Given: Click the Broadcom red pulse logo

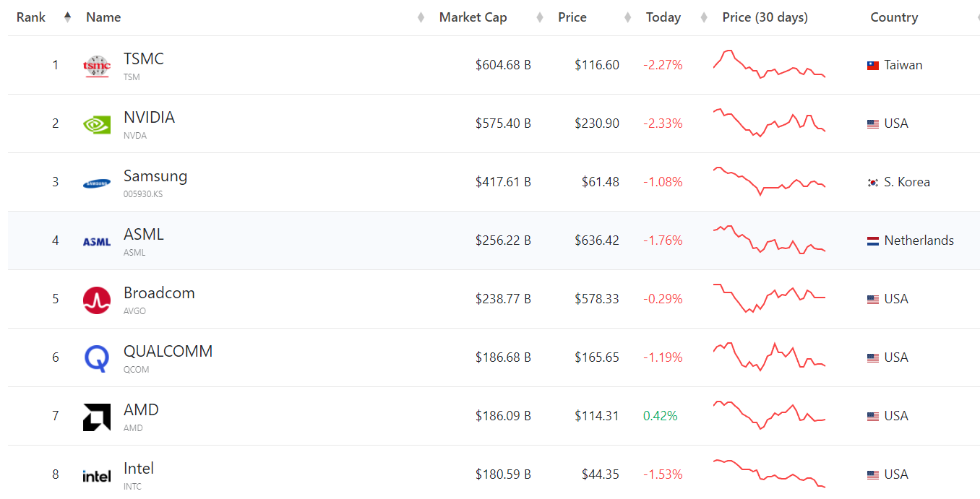Looking at the screenshot, I should coord(96,300).
